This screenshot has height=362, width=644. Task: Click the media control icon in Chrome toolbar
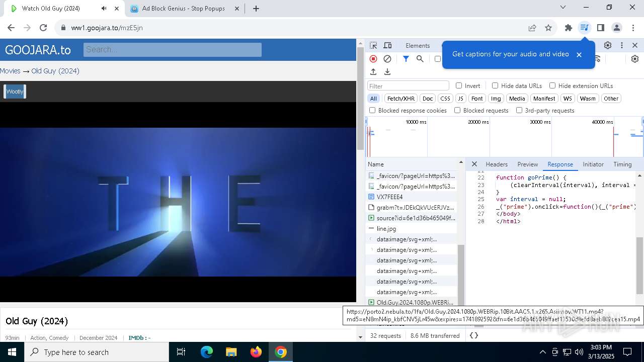(584, 28)
